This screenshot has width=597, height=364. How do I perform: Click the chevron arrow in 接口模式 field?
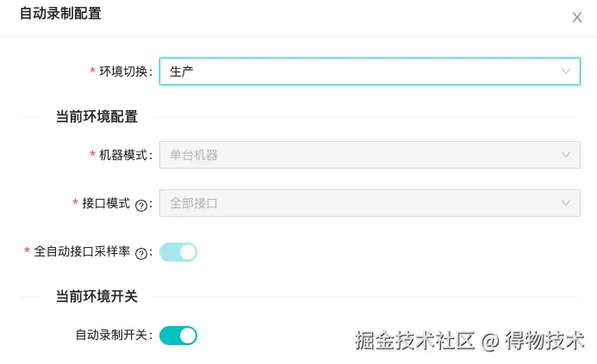click(x=566, y=203)
